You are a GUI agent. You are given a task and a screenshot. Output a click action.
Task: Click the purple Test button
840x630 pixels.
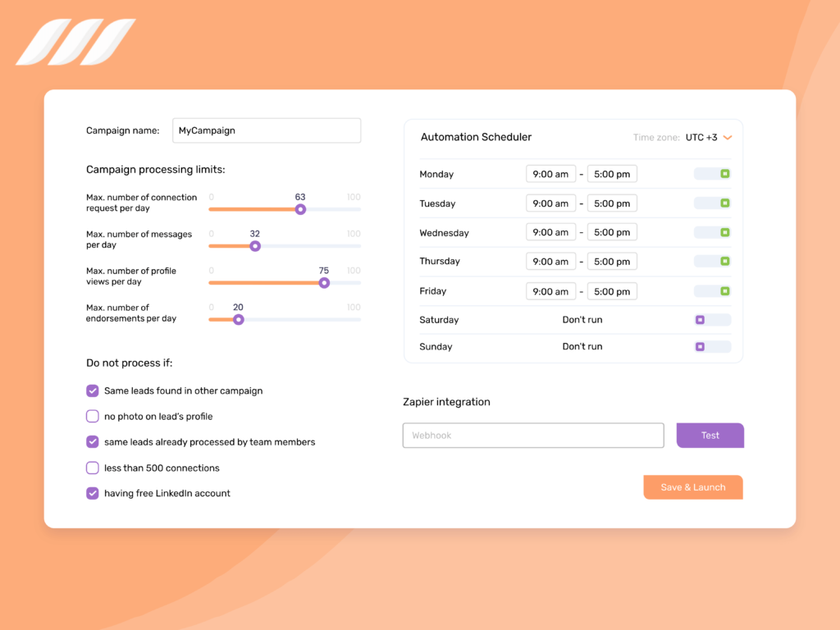tap(710, 436)
